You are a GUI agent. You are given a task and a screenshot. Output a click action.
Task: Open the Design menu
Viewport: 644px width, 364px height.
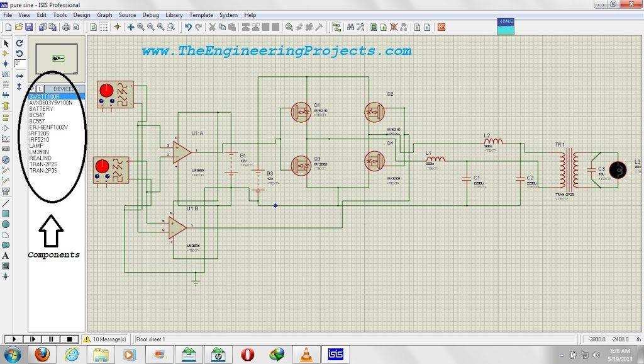(x=81, y=14)
